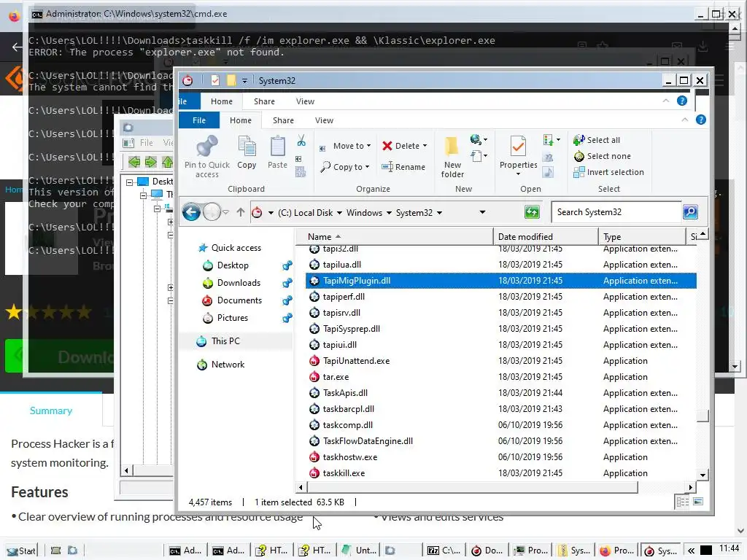Sort by the Type column header
Image resolution: width=747 pixels, height=560 pixels.
coord(642,237)
